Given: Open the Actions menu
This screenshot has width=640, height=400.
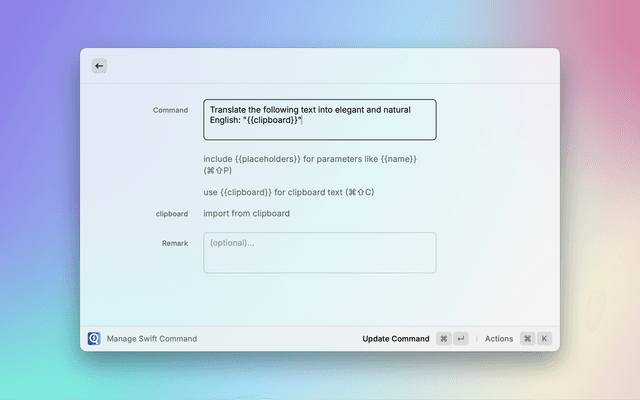Looking at the screenshot, I should pyautogui.click(x=499, y=339).
